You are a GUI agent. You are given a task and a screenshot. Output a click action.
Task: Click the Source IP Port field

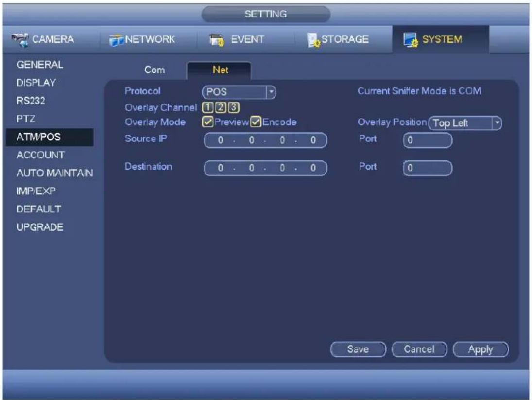(x=428, y=140)
